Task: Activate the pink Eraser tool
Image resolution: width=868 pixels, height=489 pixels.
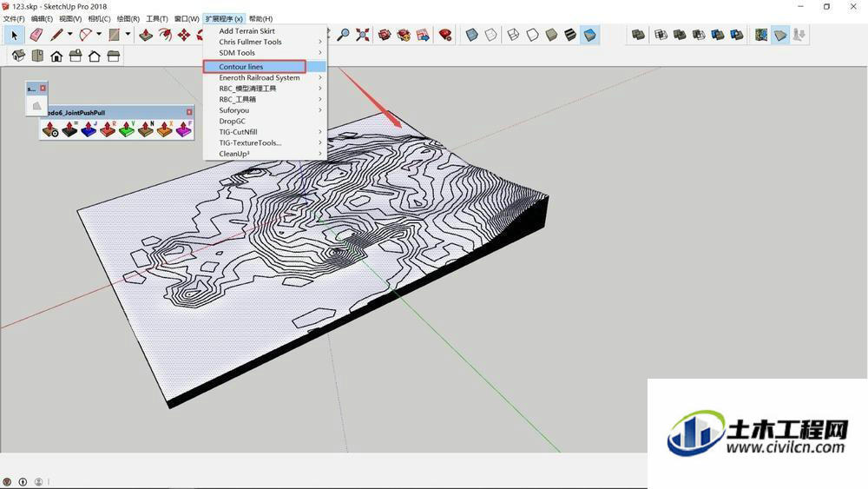Action: pyautogui.click(x=36, y=36)
